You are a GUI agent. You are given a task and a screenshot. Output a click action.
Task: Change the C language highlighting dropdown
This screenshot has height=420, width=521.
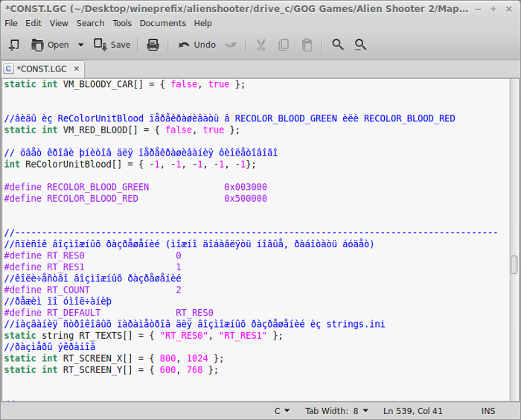282,411
